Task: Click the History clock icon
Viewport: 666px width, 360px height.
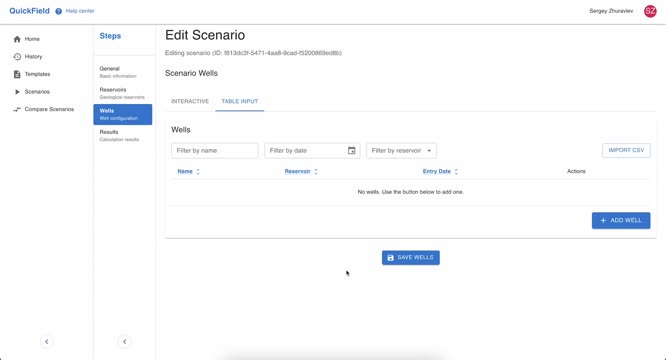Action: (17, 56)
